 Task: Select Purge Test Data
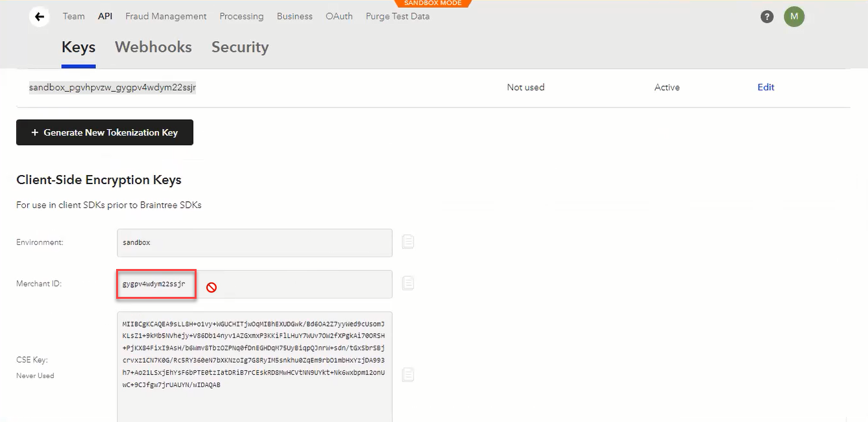click(398, 16)
